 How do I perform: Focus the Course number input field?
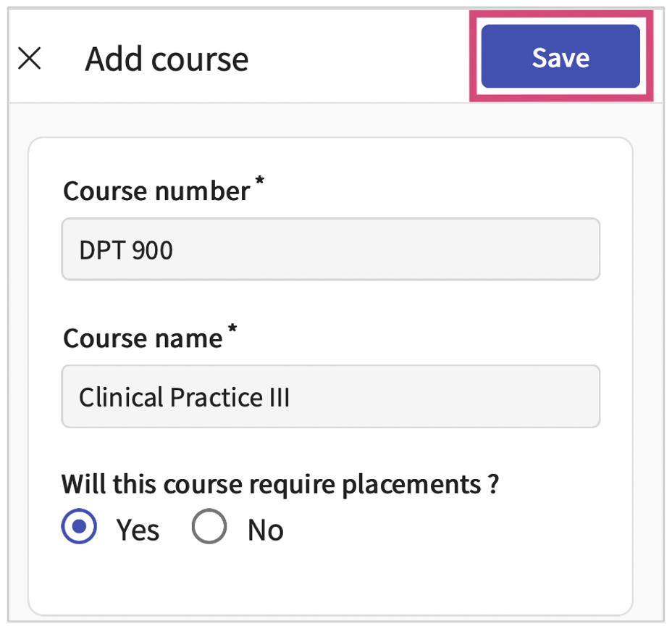point(330,249)
